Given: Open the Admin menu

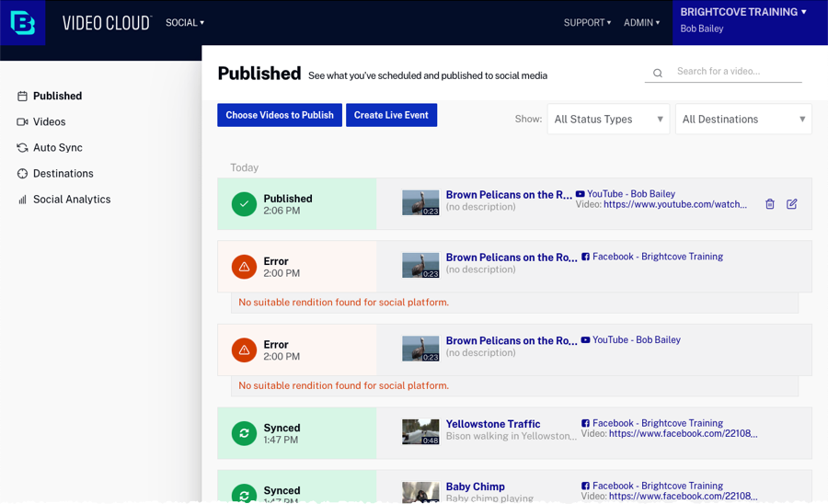Looking at the screenshot, I should point(641,23).
